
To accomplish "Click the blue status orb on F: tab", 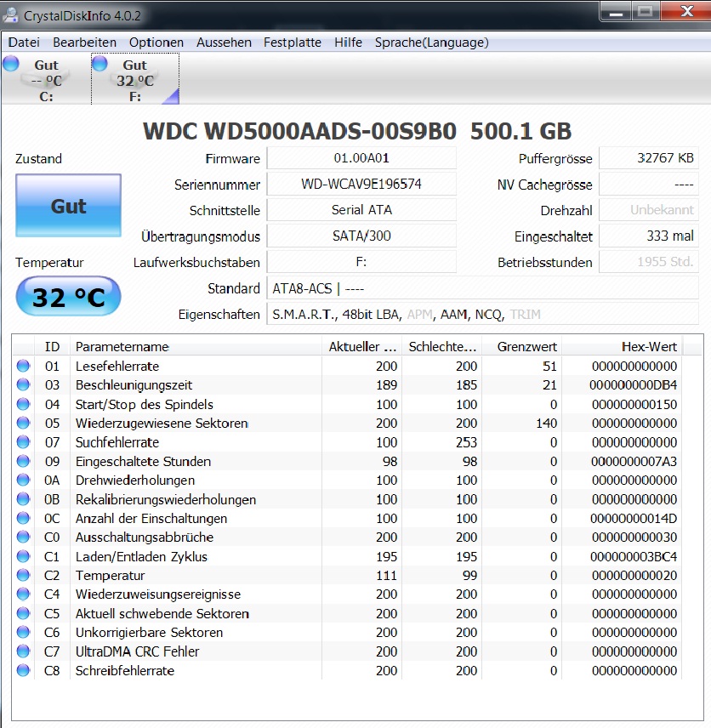I will pyautogui.click(x=100, y=64).
